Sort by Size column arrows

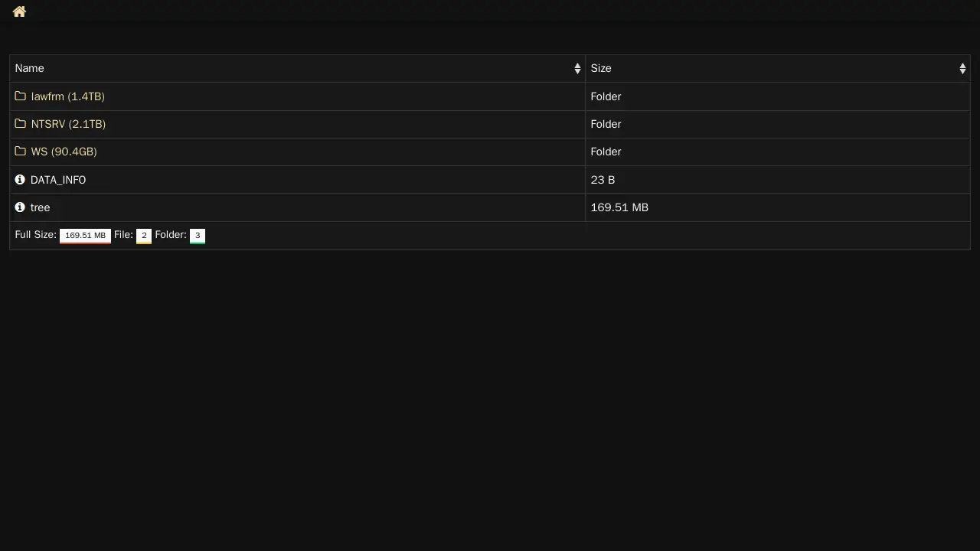(x=962, y=69)
